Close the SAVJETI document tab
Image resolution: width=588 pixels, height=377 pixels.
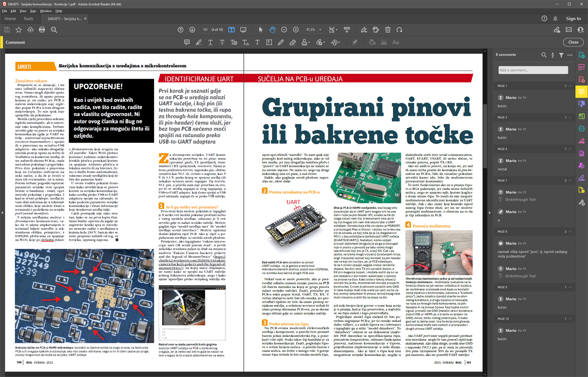click(x=86, y=19)
